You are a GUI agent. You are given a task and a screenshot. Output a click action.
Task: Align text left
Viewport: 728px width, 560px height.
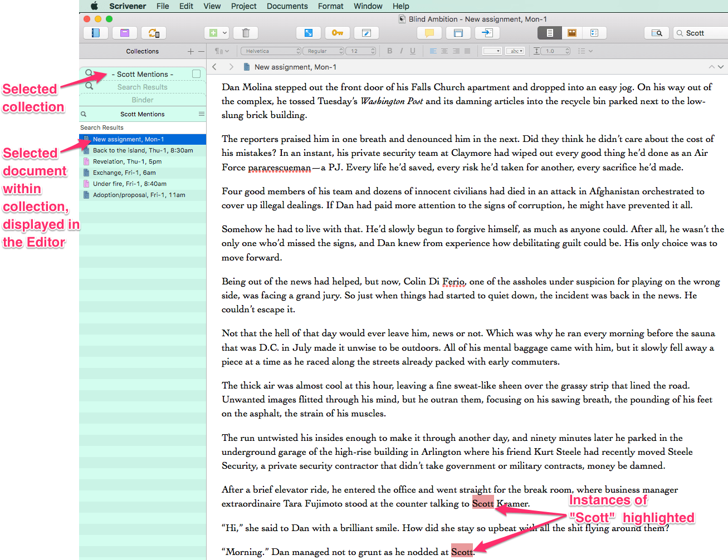click(433, 51)
